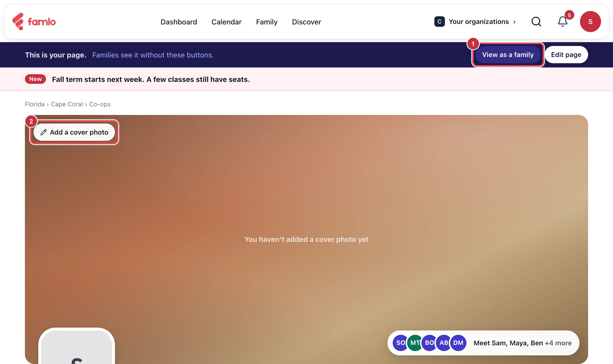Click the SO member avatar
The height and width of the screenshot is (364, 613).
401,343
